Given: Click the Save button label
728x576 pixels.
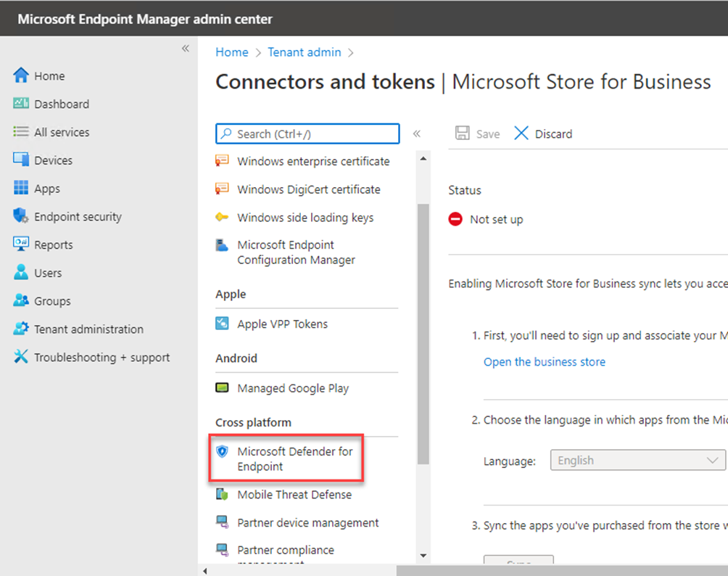Looking at the screenshot, I should point(488,133).
